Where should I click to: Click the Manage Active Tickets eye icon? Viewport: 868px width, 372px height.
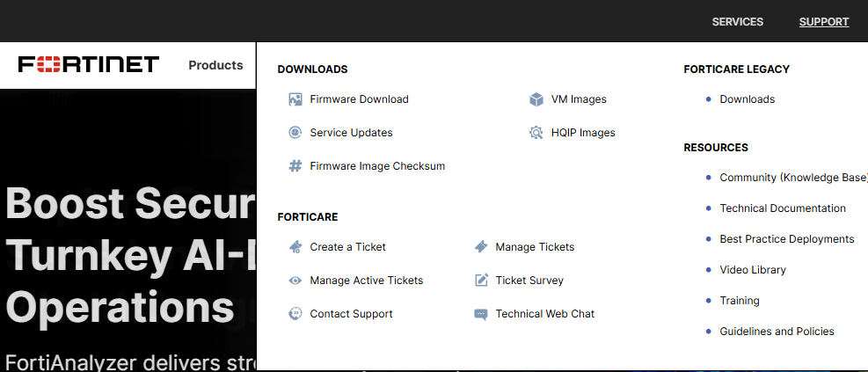click(x=295, y=281)
